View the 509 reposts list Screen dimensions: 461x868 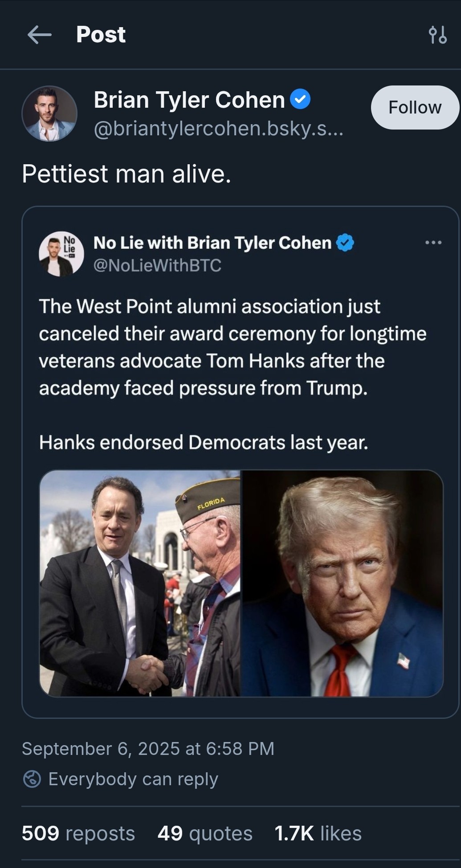[x=78, y=833]
